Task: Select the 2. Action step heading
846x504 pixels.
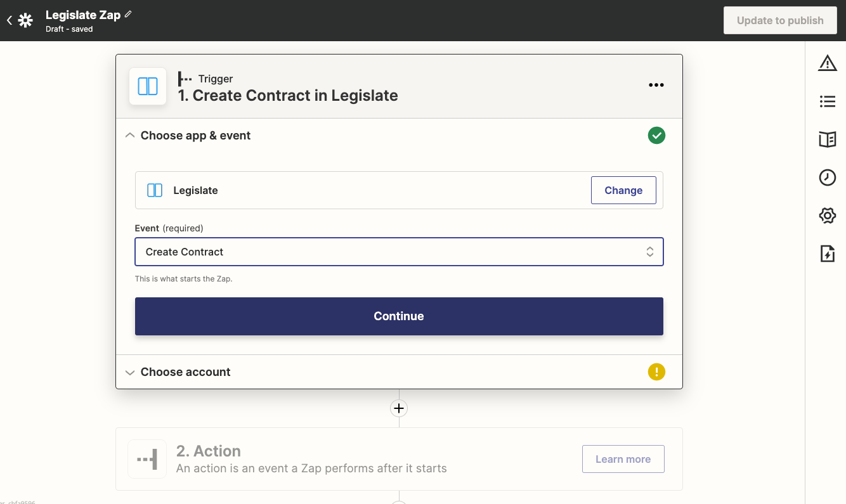Action: pos(209,451)
